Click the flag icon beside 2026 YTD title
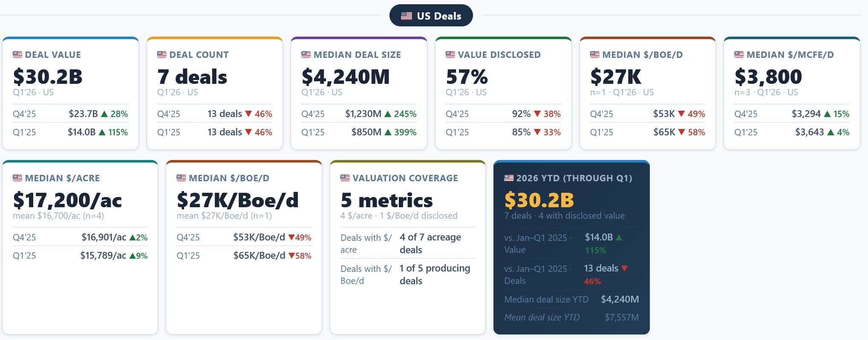 [x=509, y=178]
